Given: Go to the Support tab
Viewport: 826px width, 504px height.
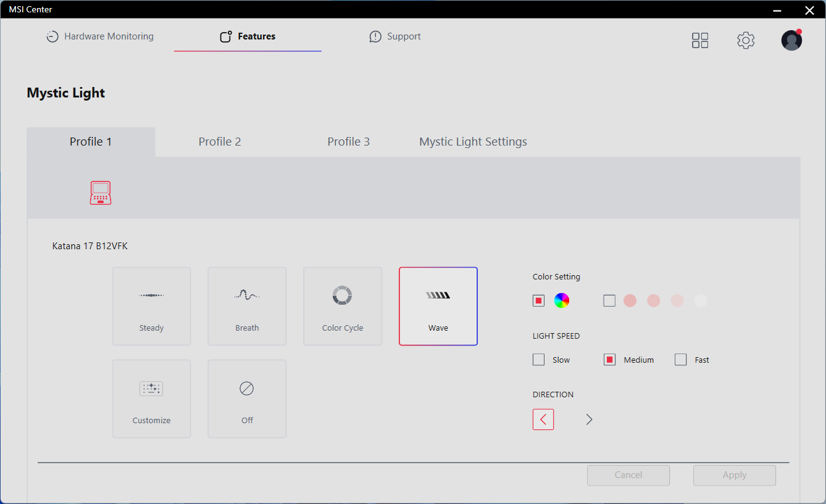Looking at the screenshot, I should pyautogui.click(x=395, y=36).
